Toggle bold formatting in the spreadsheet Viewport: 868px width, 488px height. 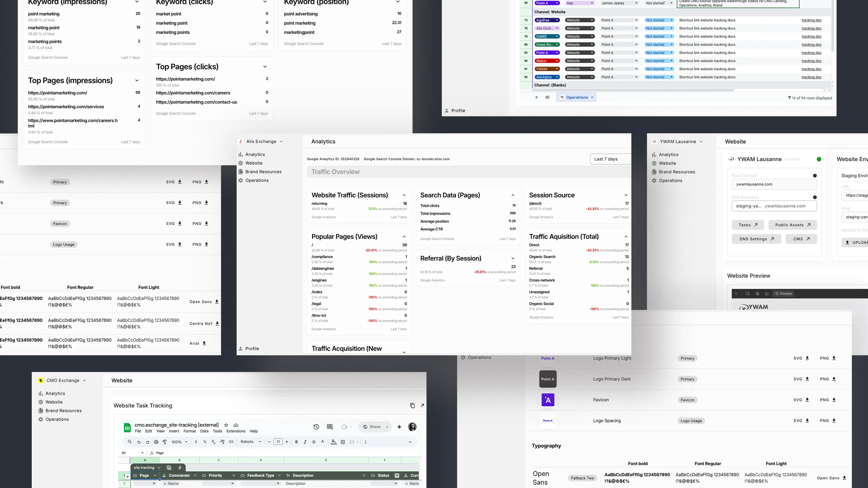click(x=296, y=442)
